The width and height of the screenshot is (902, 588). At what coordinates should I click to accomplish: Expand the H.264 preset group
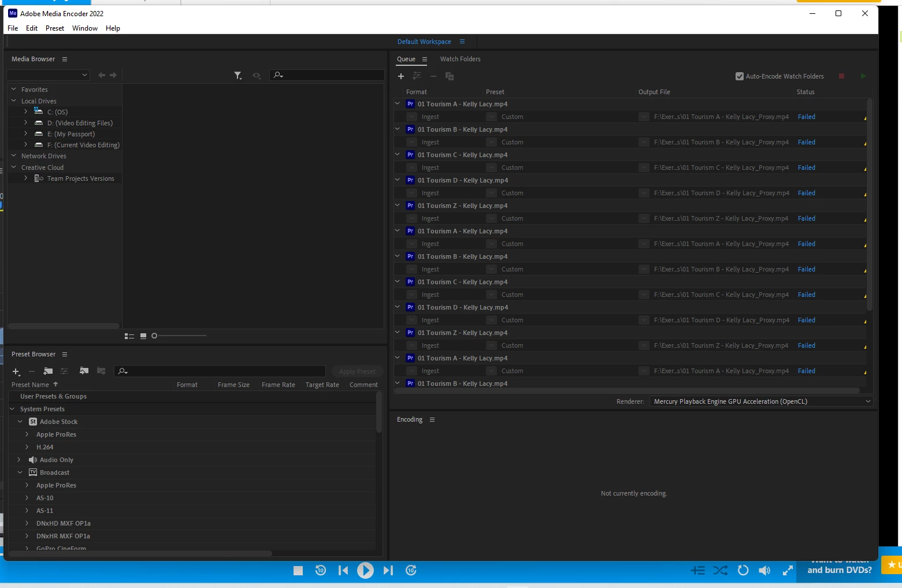(x=27, y=447)
